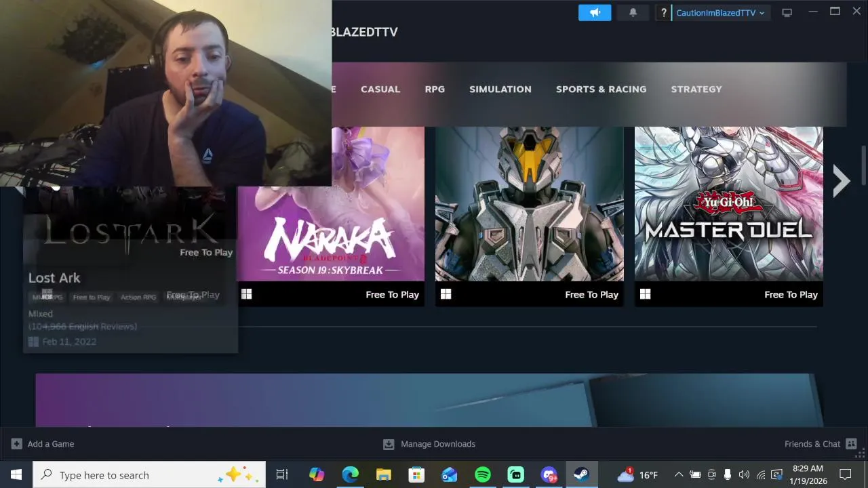This screenshot has width=868, height=488.
Task: Open Discord from the taskbar
Action: (549, 474)
